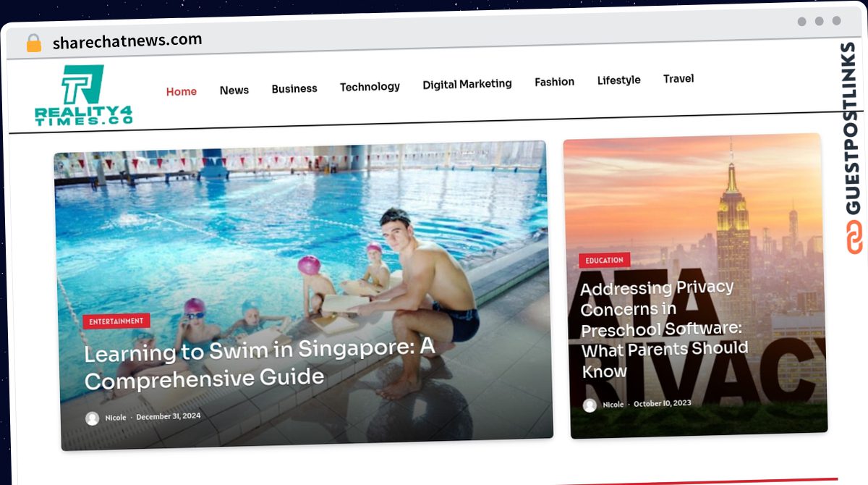
Task: Click author Nicole on the privacy article
Action: (x=613, y=405)
